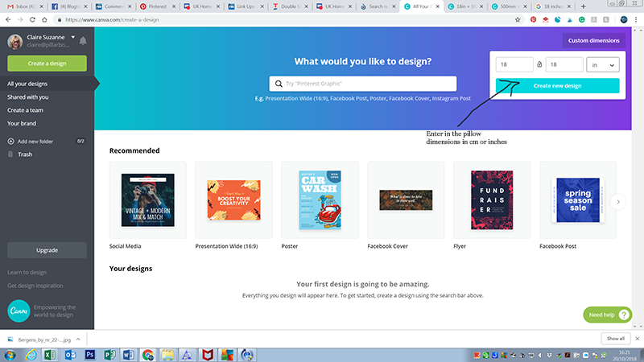
Task: Select 'Shared with you' in sidebar
Action: coord(28,97)
